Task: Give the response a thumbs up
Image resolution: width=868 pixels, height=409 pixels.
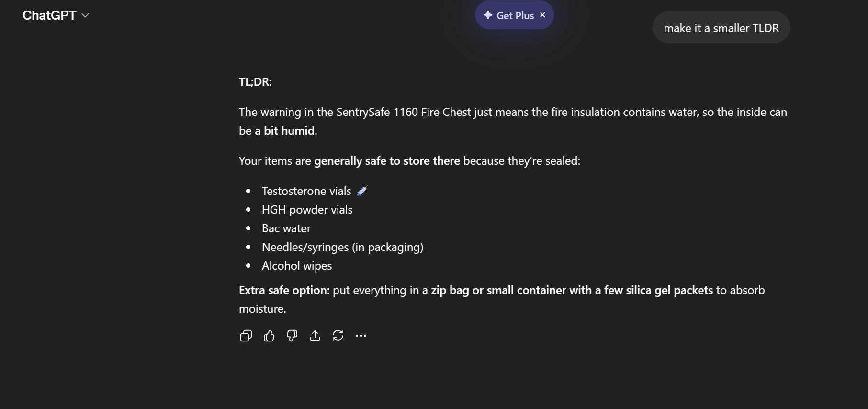Action: click(269, 336)
